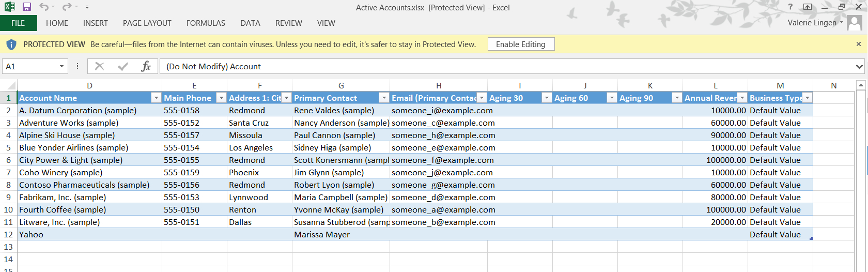This screenshot has width=868, height=272.
Task: Select the cell containing Marissa Mayer
Action: point(322,234)
